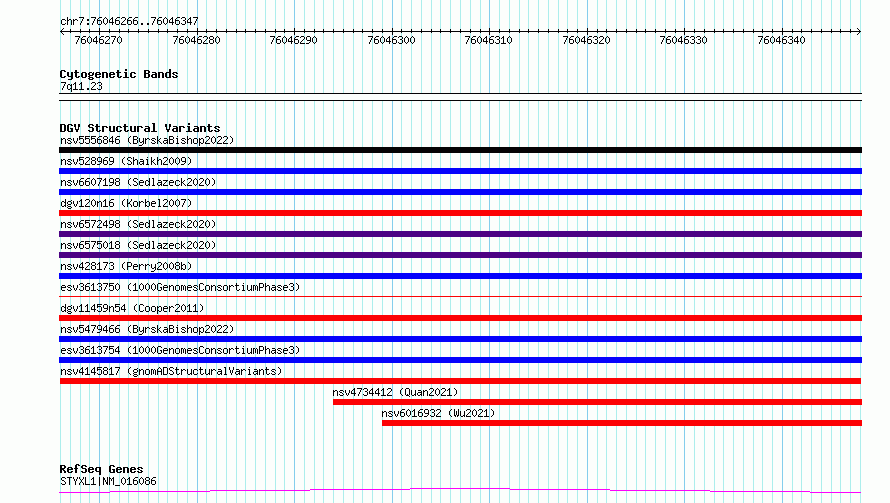
Task: Select the red nsv4734412 variant bar
Action: coord(597,403)
